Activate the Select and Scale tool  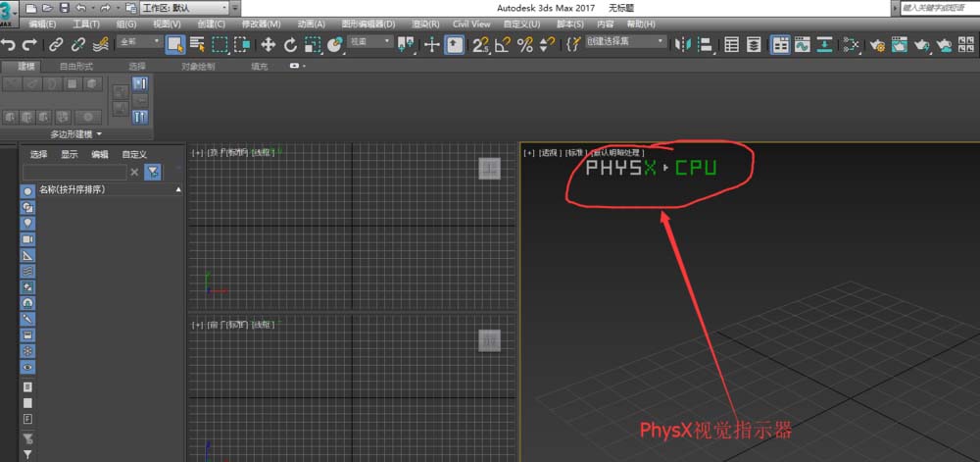pyautogui.click(x=313, y=44)
